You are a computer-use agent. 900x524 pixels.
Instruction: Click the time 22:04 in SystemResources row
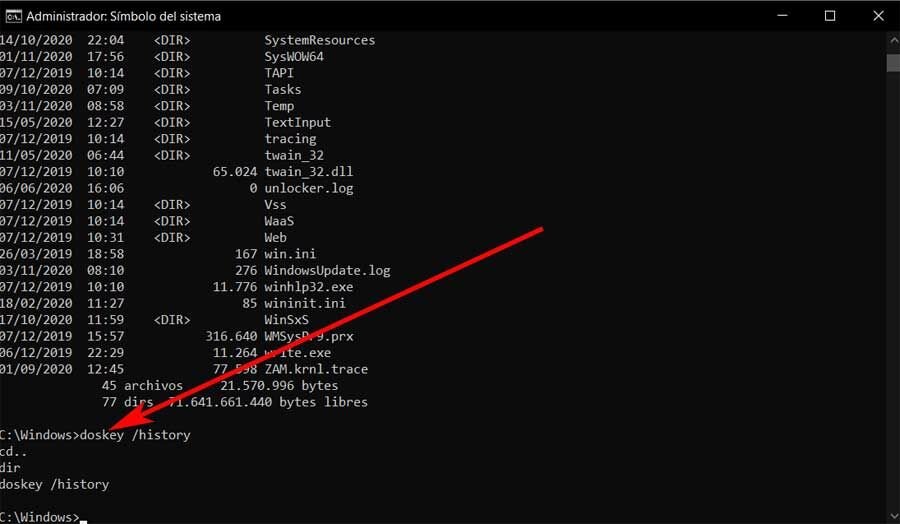pyautogui.click(x=106, y=40)
